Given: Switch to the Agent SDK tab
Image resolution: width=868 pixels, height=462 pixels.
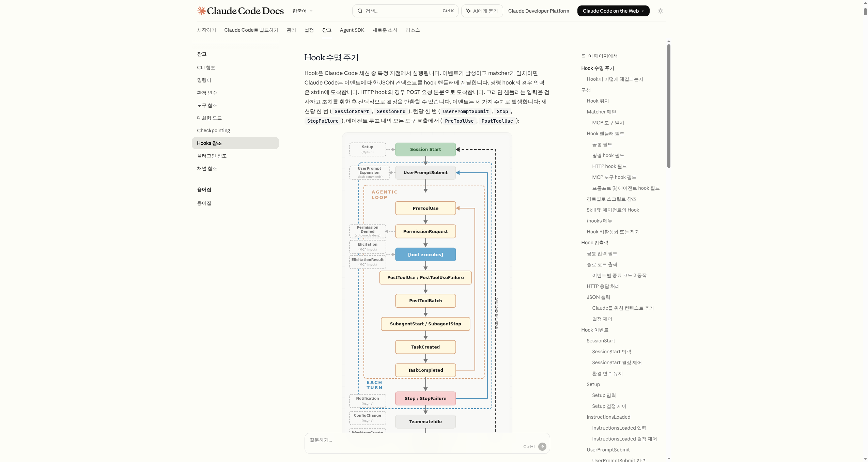Looking at the screenshot, I should (x=352, y=30).
